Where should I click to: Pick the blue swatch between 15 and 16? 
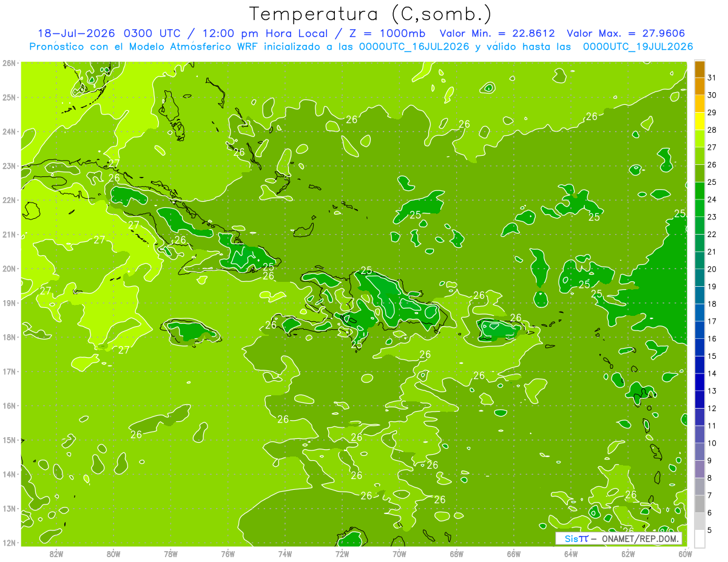(x=700, y=347)
